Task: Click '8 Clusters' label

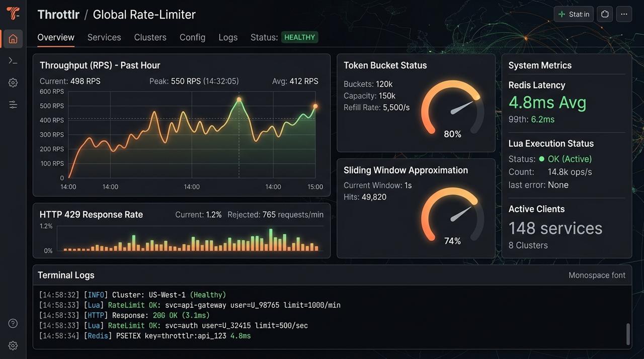Action: [x=528, y=245]
